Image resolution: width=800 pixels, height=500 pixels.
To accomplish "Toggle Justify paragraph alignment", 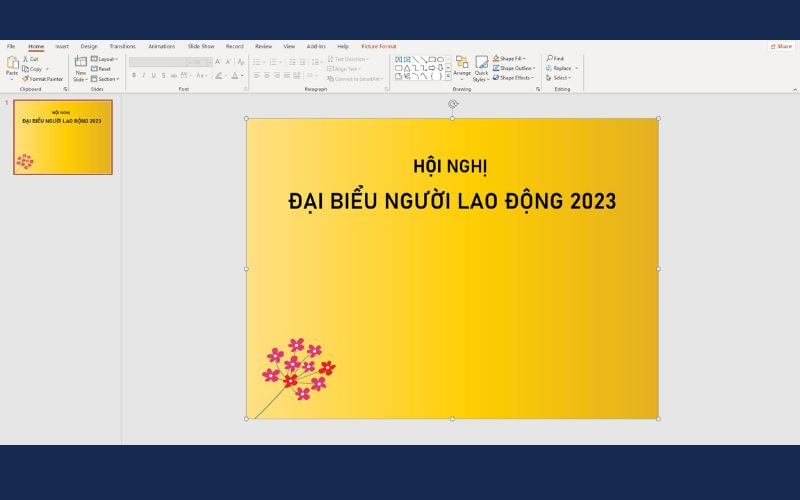I will click(x=287, y=76).
